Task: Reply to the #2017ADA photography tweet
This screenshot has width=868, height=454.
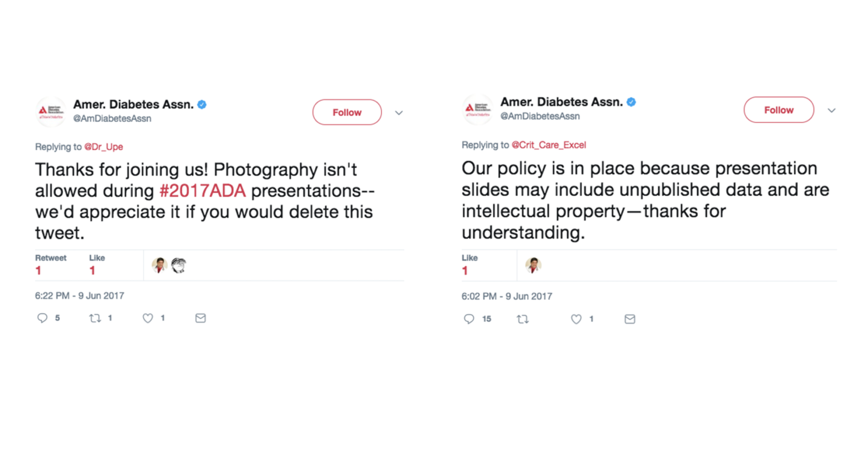Action: coord(42,318)
